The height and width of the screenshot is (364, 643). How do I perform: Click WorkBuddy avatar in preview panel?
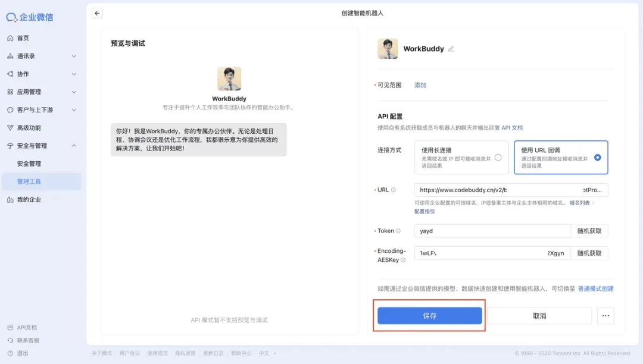229,79
